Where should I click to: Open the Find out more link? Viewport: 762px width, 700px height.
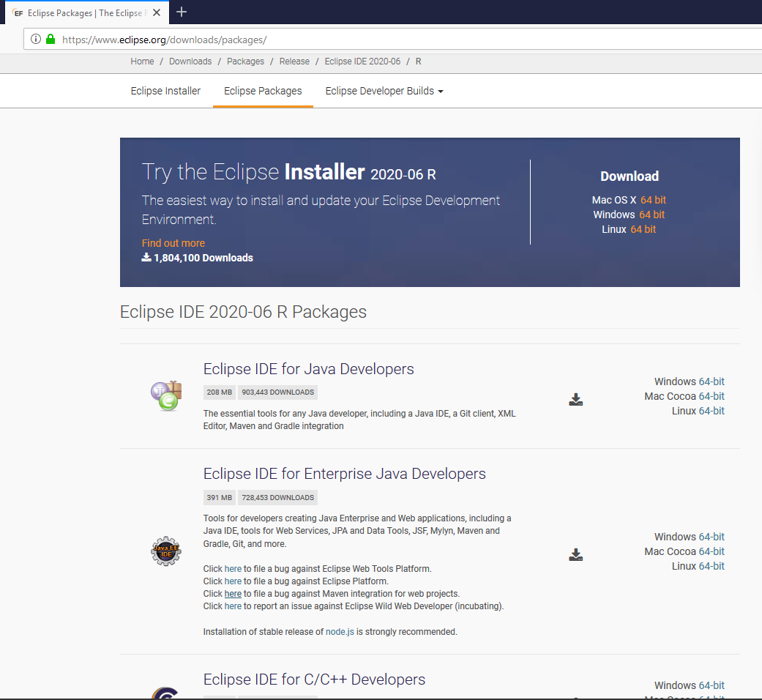pyautogui.click(x=173, y=242)
